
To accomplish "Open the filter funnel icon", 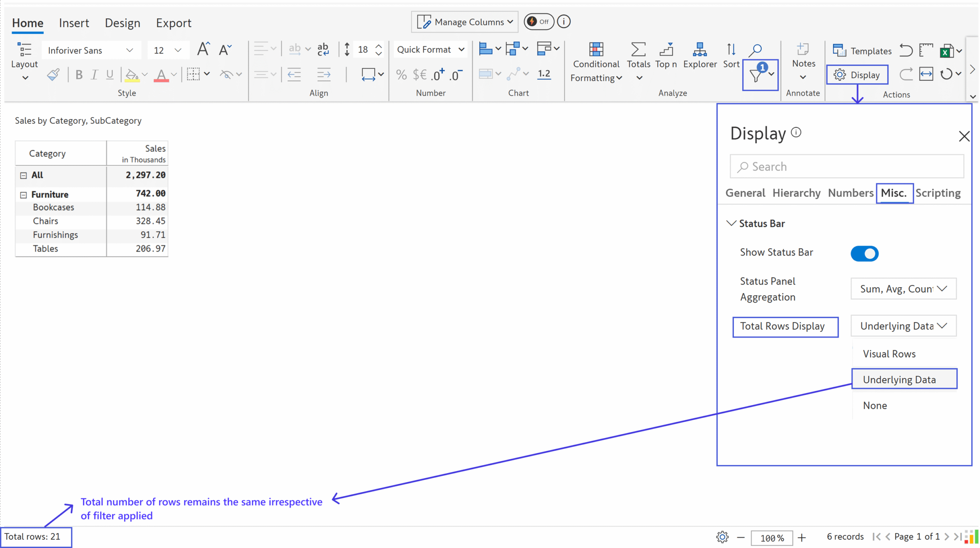I will tap(756, 75).
